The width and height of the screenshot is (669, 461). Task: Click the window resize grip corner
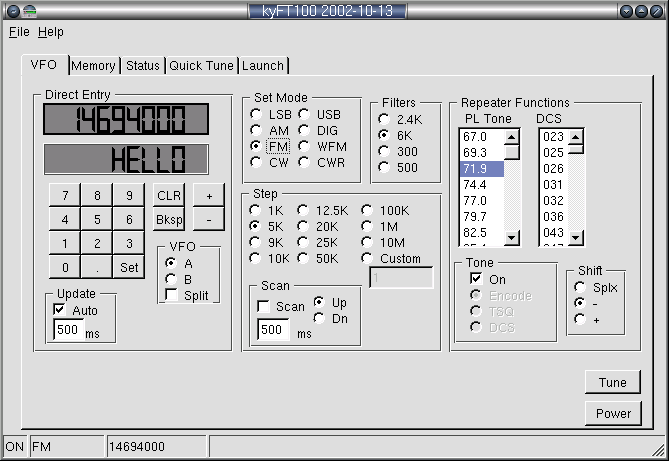click(660, 450)
